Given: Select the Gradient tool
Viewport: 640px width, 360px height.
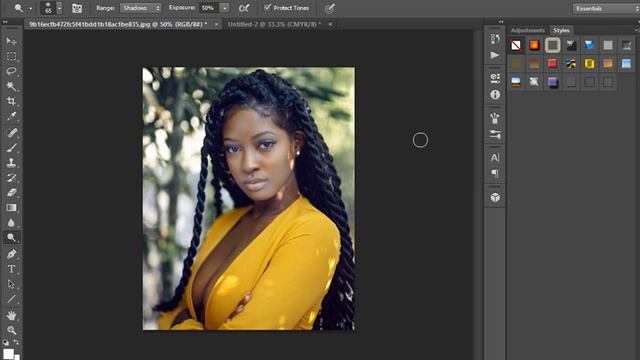Looking at the screenshot, I should coord(11,207).
